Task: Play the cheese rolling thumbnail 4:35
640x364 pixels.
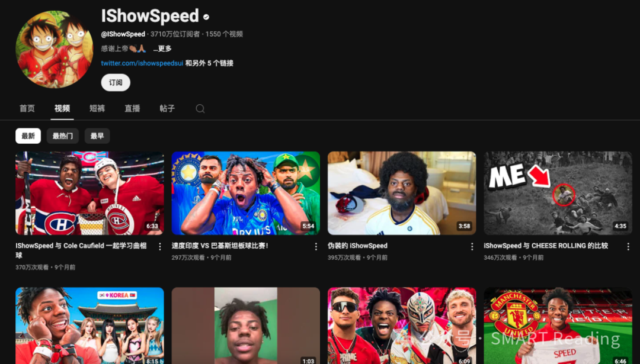Action: pos(558,193)
